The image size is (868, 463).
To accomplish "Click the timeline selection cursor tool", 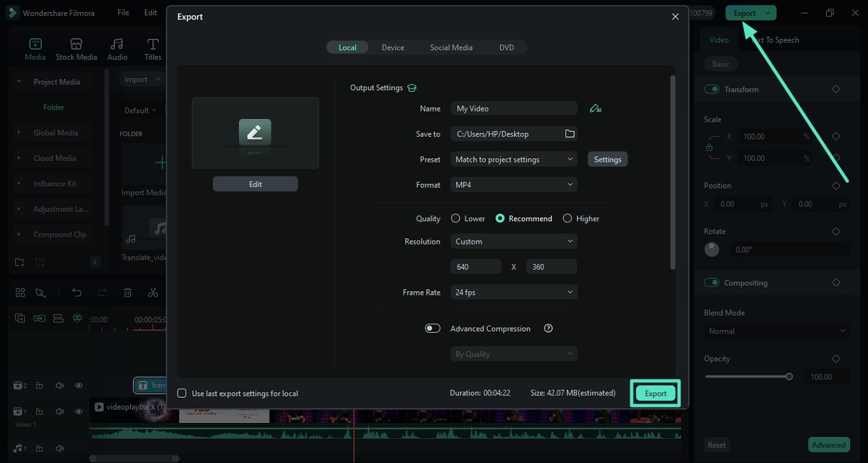I will click(40, 293).
